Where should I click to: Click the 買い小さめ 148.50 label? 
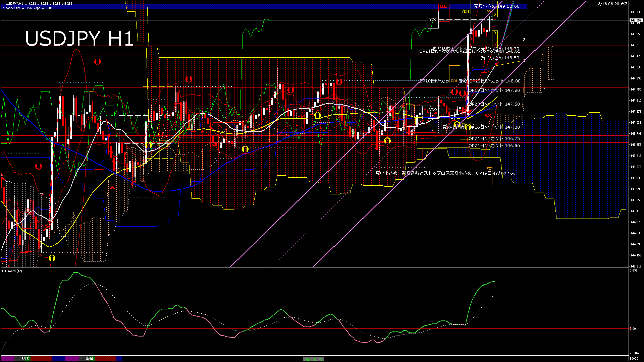pos(500,58)
